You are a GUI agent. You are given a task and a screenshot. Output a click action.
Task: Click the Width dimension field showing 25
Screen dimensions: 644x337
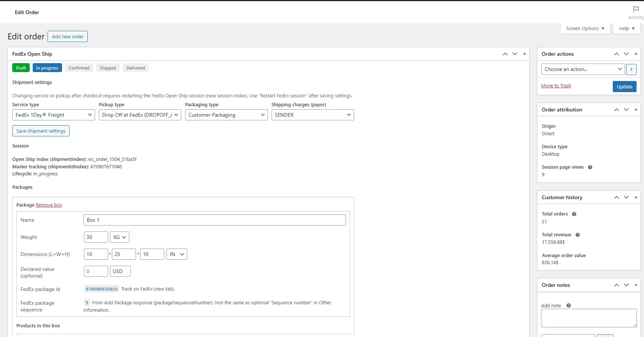tap(124, 254)
